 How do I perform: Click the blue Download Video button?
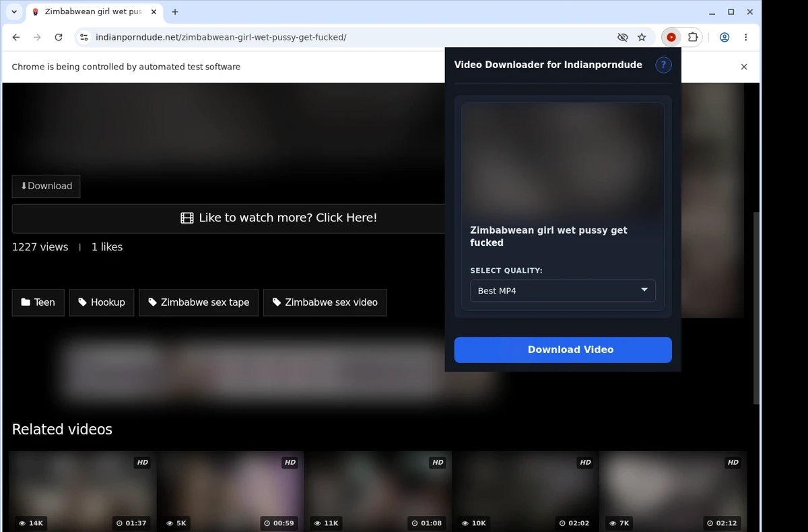click(x=563, y=350)
